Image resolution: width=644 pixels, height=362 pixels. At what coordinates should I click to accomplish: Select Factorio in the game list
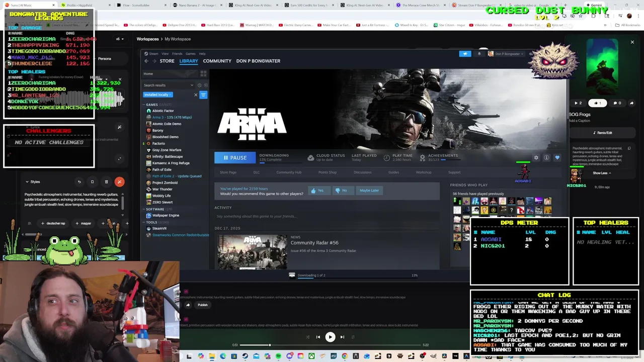158,143
